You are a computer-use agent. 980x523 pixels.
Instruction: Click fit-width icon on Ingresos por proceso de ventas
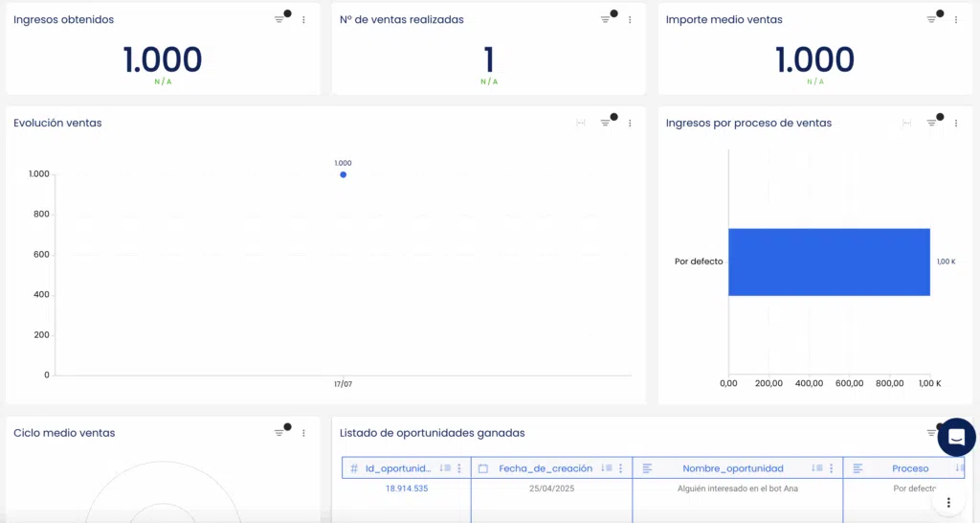point(907,124)
